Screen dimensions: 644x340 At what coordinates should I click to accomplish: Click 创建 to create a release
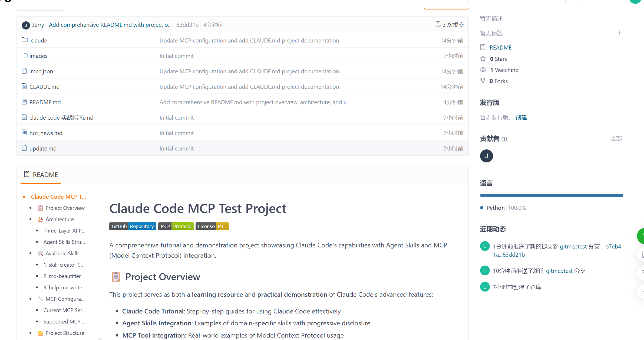click(521, 117)
